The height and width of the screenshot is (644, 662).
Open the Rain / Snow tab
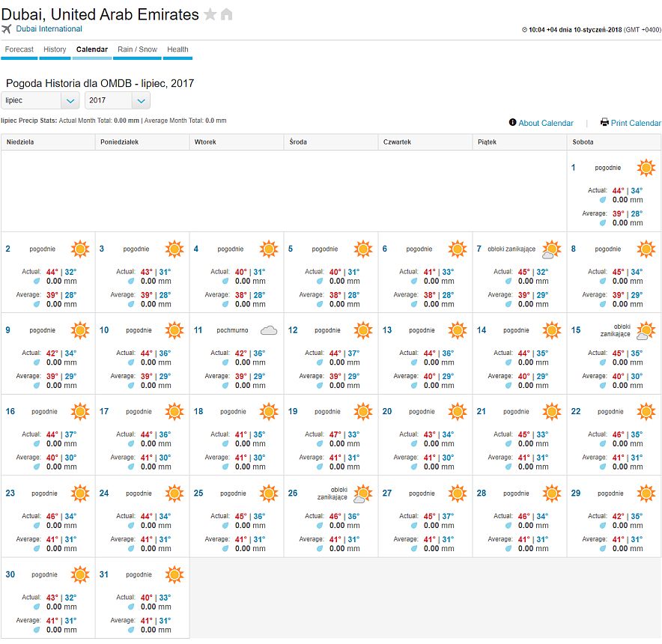(137, 49)
